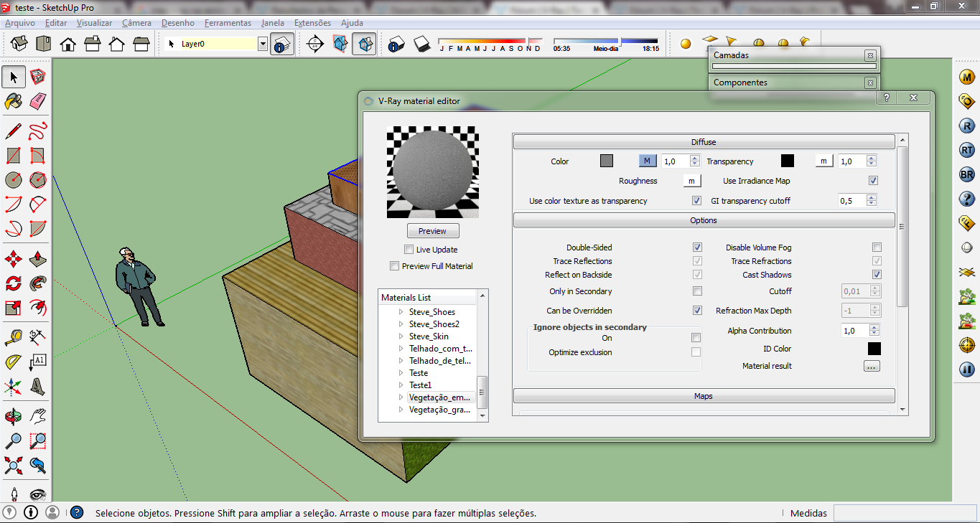Image resolution: width=980 pixels, height=523 pixels.
Task: Select the Tape Measure tool
Action: click(x=14, y=336)
